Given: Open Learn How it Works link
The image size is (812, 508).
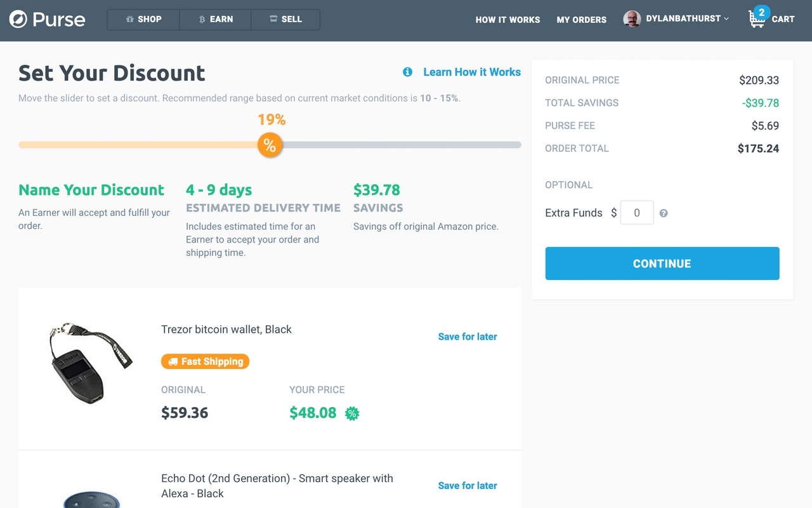Looking at the screenshot, I should click(472, 72).
